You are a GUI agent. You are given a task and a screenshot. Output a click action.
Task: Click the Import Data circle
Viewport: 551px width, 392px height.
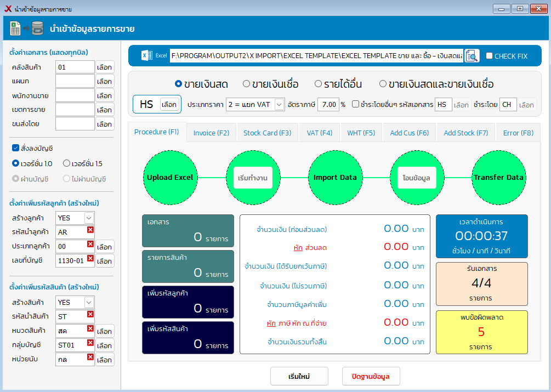(335, 178)
